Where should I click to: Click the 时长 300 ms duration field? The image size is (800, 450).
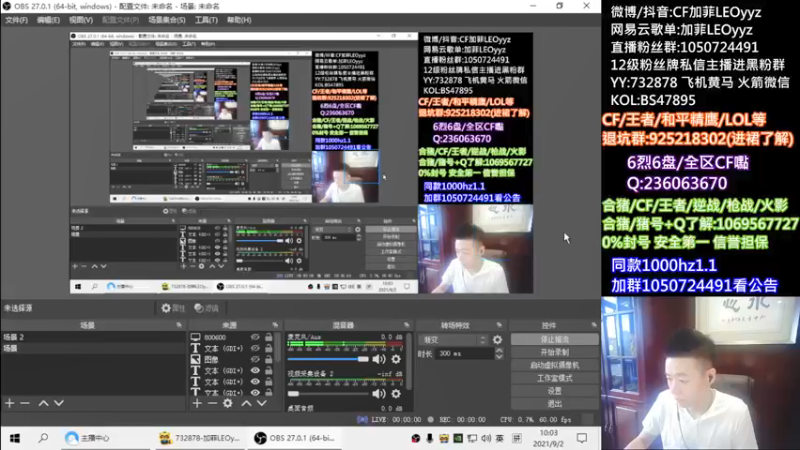coord(465,354)
